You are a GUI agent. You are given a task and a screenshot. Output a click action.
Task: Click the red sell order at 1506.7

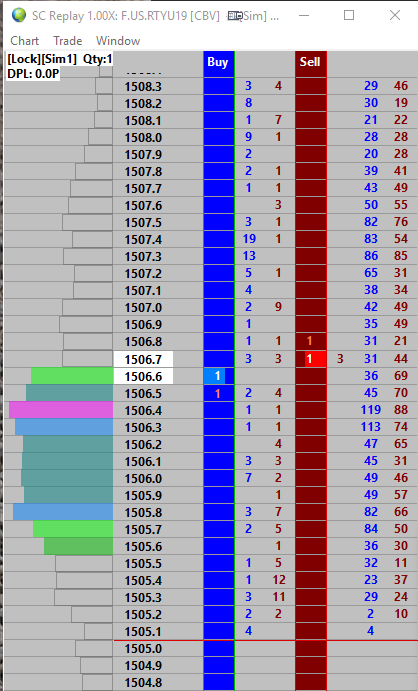(x=315, y=359)
